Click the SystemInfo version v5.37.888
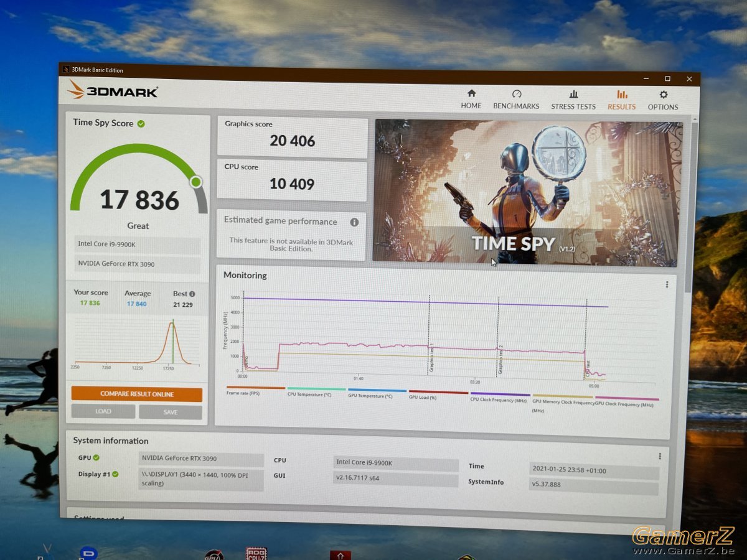 click(593, 487)
